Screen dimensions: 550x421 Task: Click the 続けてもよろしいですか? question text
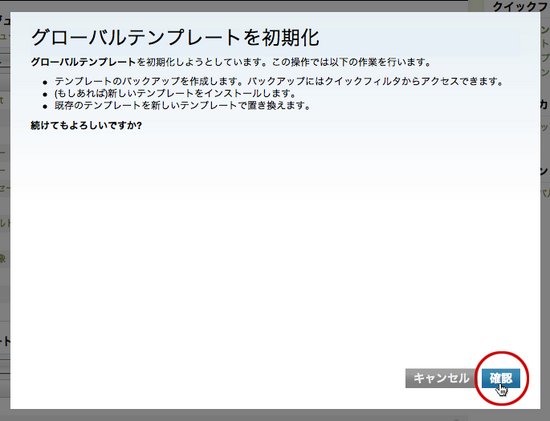(x=86, y=125)
